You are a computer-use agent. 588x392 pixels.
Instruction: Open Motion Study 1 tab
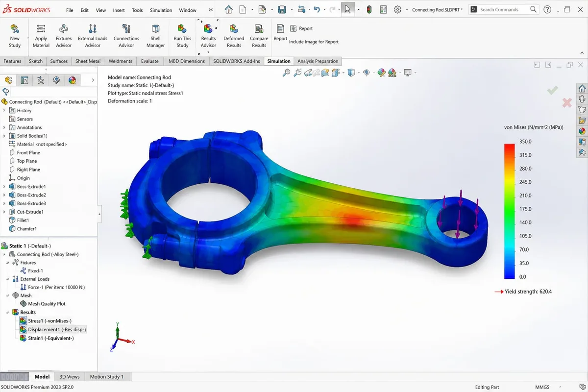[x=107, y=377]
